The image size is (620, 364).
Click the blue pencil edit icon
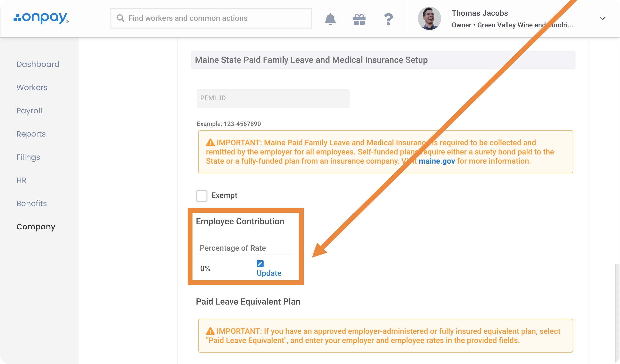click(x=260, y=263)
